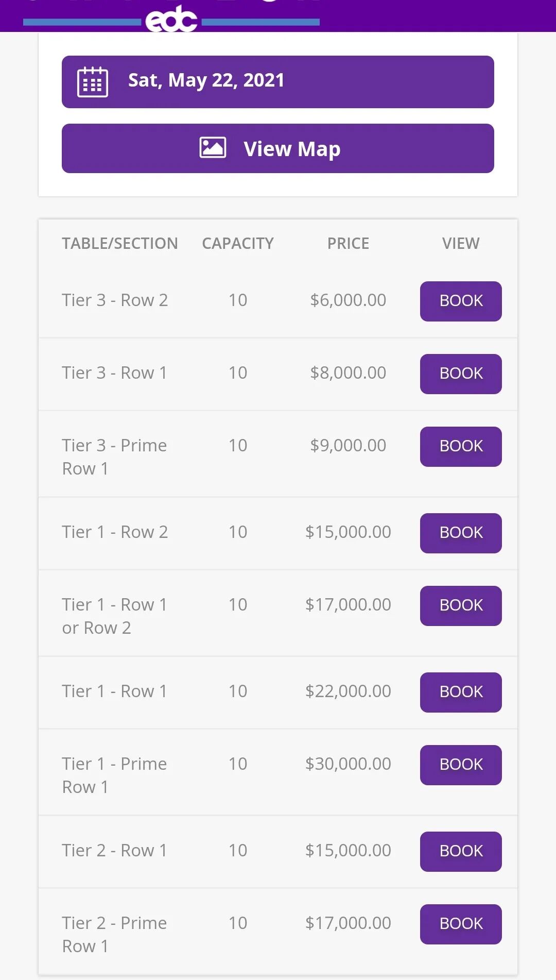Book Tier 1 - Row 1 or Row 2

coord(461,605)
